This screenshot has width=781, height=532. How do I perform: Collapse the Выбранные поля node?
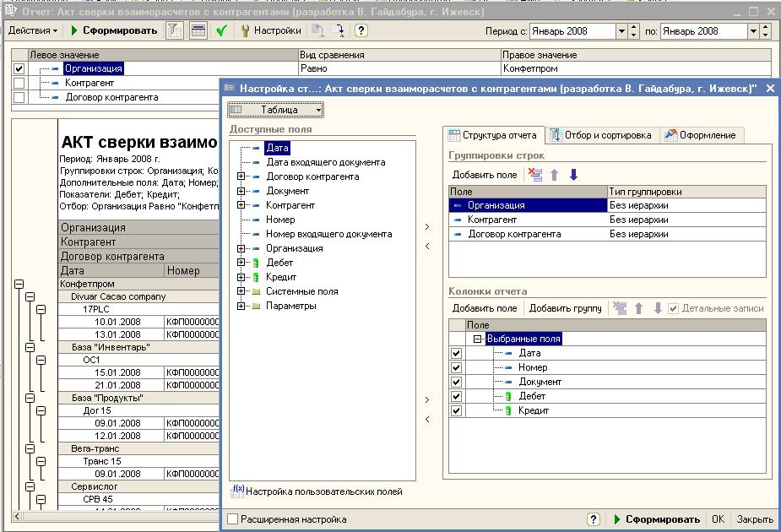click(477, 339)
